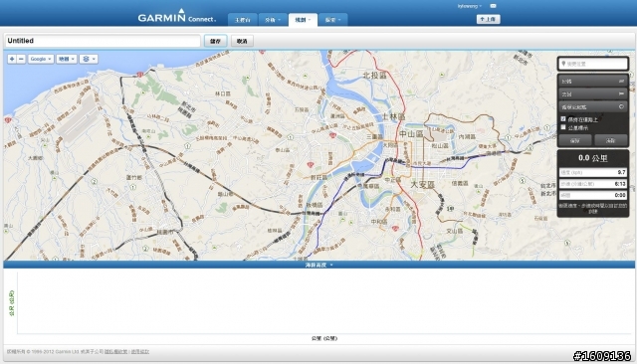Select the first route option with road icon
This screenshot has height=364, width=637.
[593, 82]
